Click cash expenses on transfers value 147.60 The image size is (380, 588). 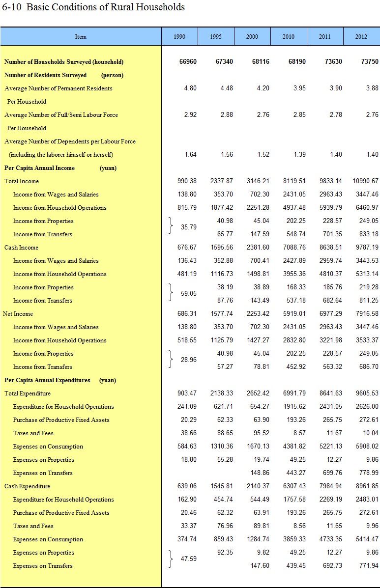click(x=260, y=565)
